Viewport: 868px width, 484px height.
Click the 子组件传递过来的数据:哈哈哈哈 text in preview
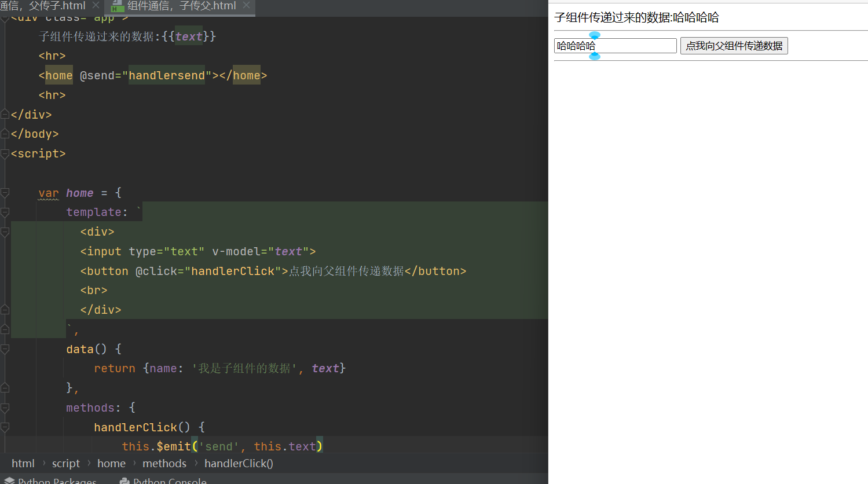click(x=636, y=17)
